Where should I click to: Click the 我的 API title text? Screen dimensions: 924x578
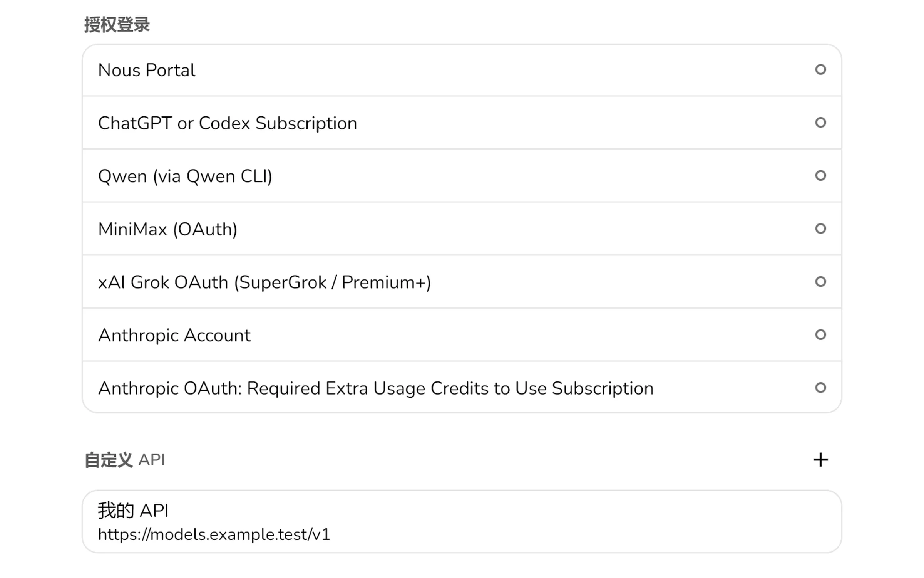tap(133, 511)
